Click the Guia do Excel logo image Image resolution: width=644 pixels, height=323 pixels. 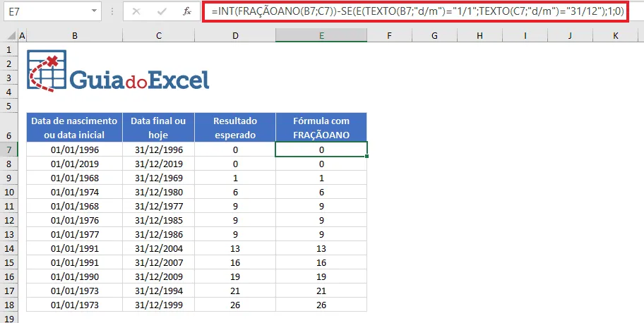pos(119,71)
